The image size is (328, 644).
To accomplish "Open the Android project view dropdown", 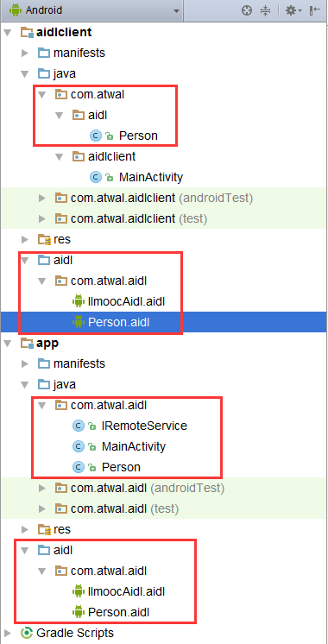I will pyautogui.click(x=92, y=10).
